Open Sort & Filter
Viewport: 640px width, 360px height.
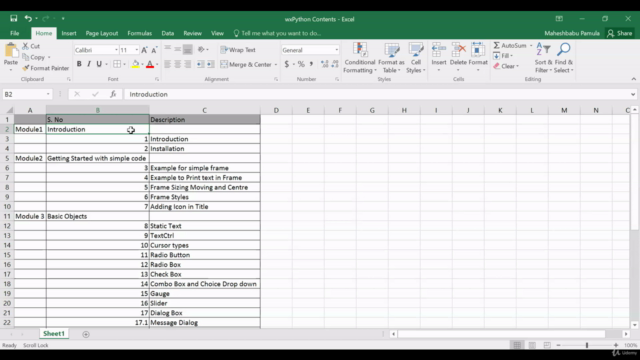point(543,58)
